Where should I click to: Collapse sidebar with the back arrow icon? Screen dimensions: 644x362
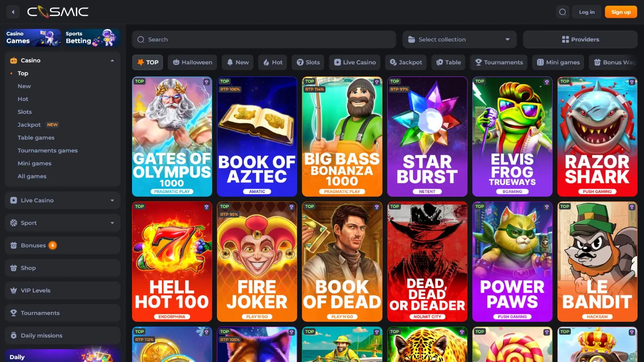pos(13,12)
